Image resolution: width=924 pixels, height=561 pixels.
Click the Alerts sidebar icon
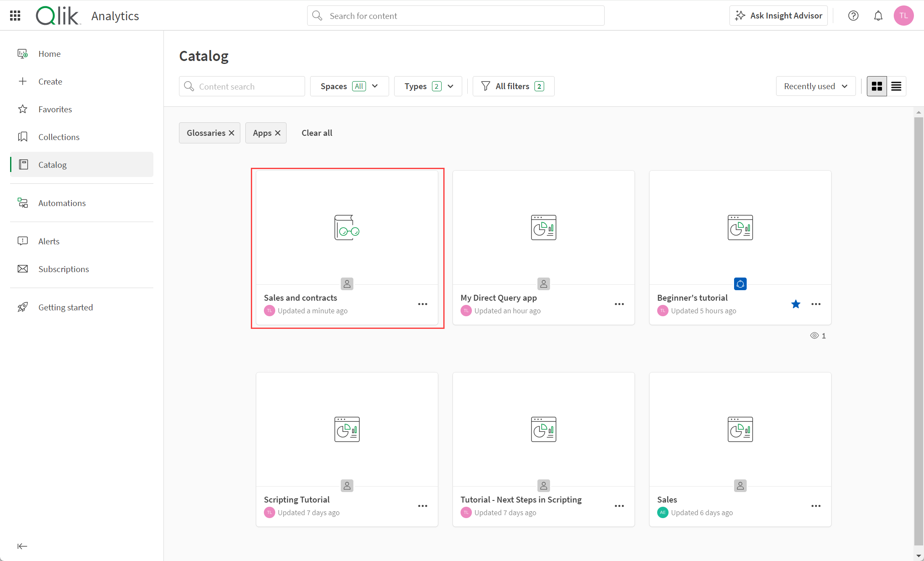pos(23,241)
